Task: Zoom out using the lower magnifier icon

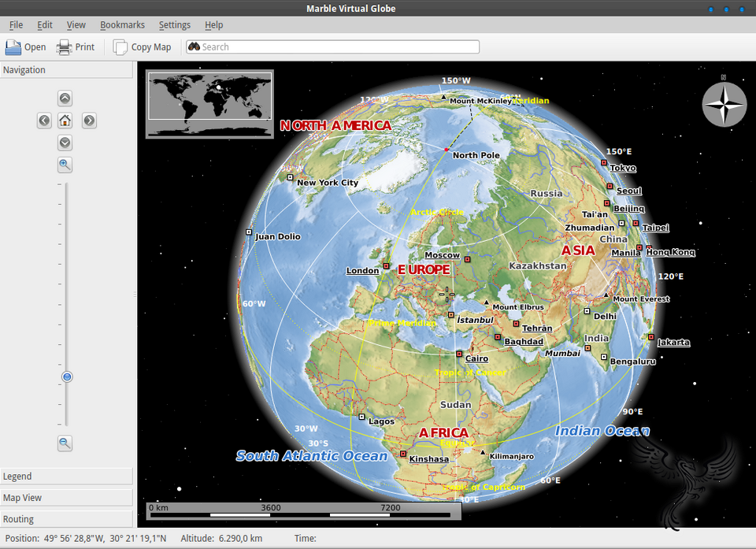Action: point(65,443)
